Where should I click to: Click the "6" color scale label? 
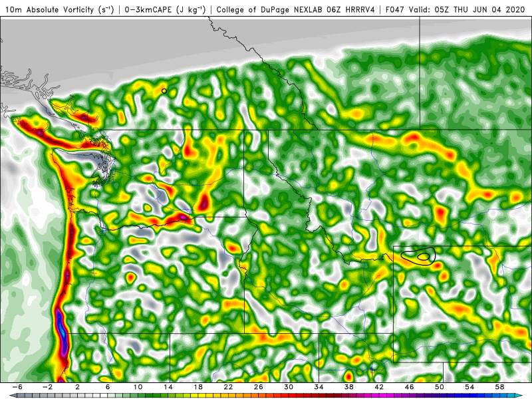108,387
